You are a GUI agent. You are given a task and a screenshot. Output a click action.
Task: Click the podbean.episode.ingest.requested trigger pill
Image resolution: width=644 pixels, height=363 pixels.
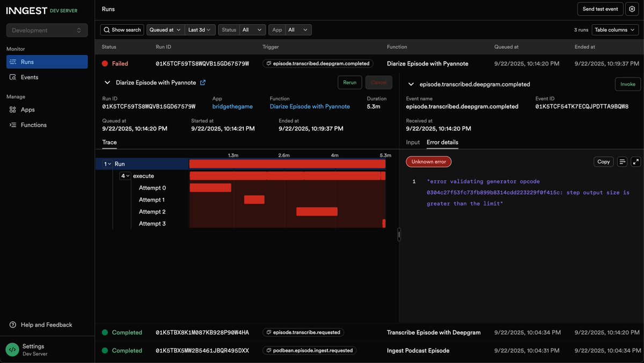pos(309,351)
